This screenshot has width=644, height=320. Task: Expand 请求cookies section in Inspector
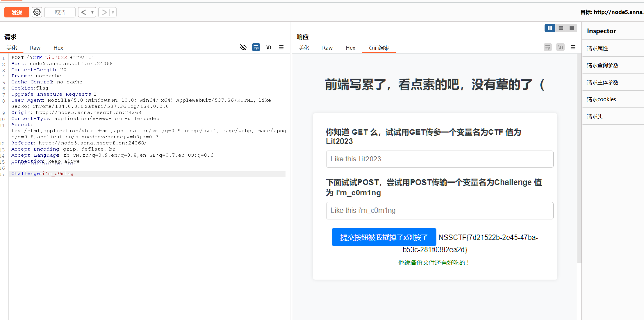tap(602, 99)
